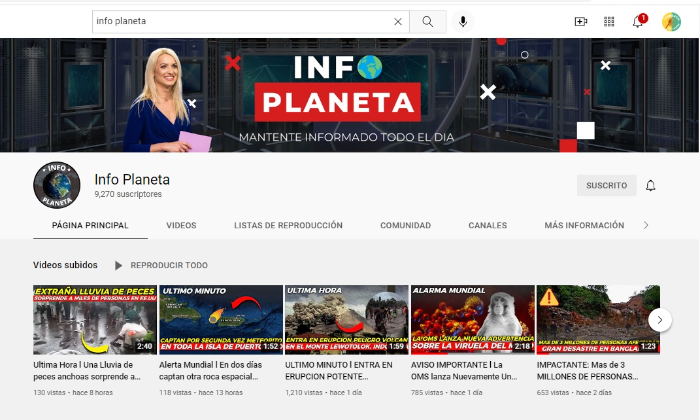Click '130 vistas · hace 8 horas' text
The width and height of the screenshot is (700, 420).
73,393
